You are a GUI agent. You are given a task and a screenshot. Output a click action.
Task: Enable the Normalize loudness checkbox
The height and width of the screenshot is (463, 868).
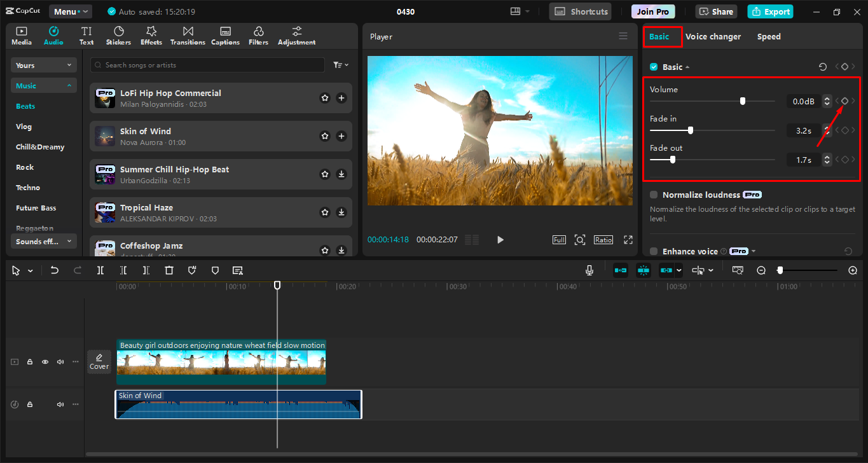[x=654, y=195]
